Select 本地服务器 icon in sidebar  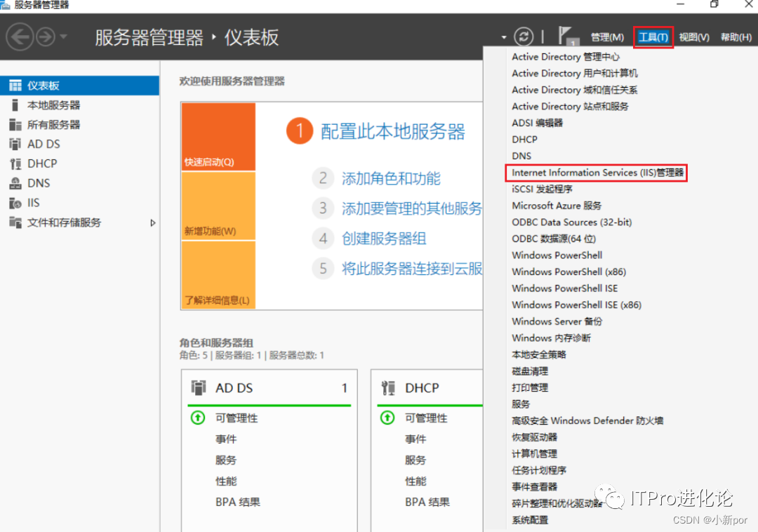click(15, 105)
